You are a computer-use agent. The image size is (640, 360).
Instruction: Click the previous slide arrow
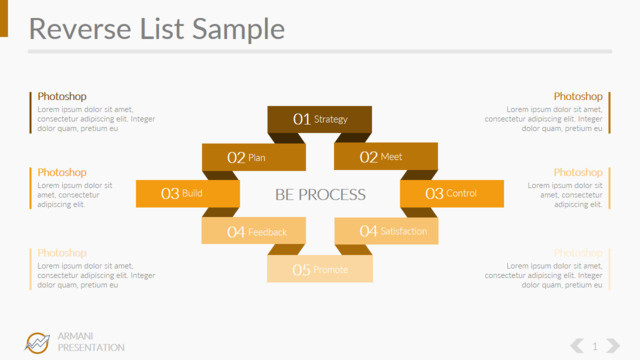(577, 346)
